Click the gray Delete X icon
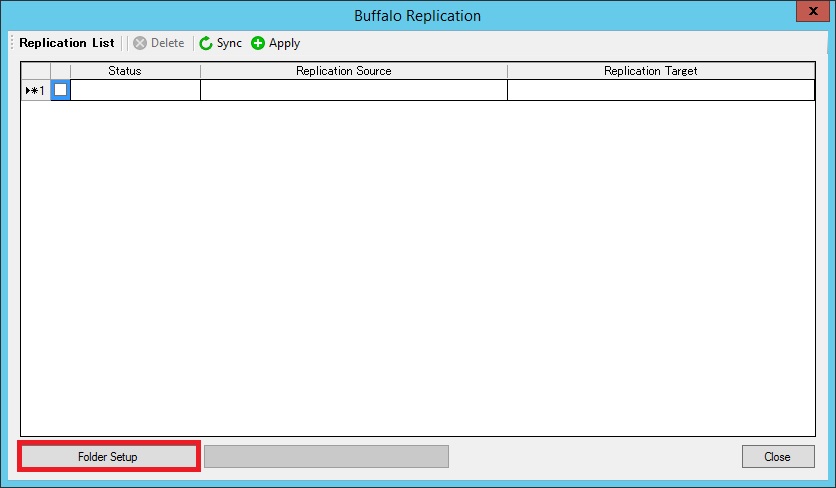 140,43
